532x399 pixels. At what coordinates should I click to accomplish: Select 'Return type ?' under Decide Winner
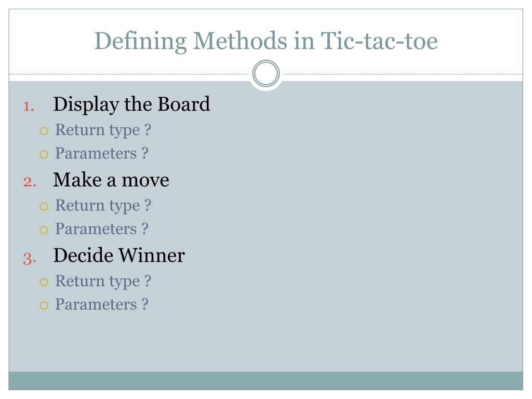coord(103,282)
